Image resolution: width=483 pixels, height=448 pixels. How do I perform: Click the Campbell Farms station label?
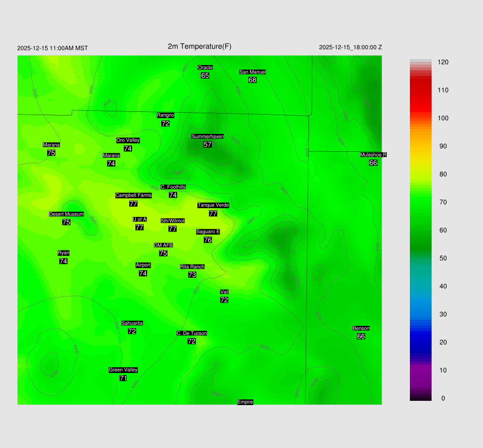[133, 195]
